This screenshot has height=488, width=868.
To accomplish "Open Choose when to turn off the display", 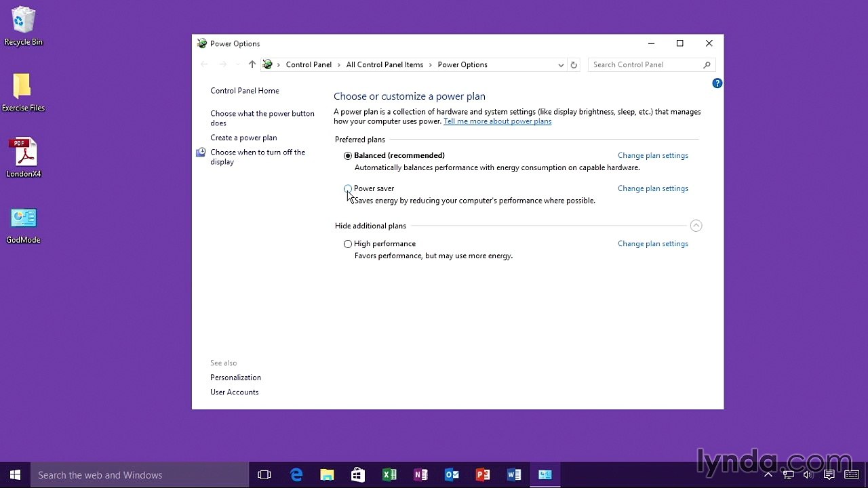I will point(258,157).
